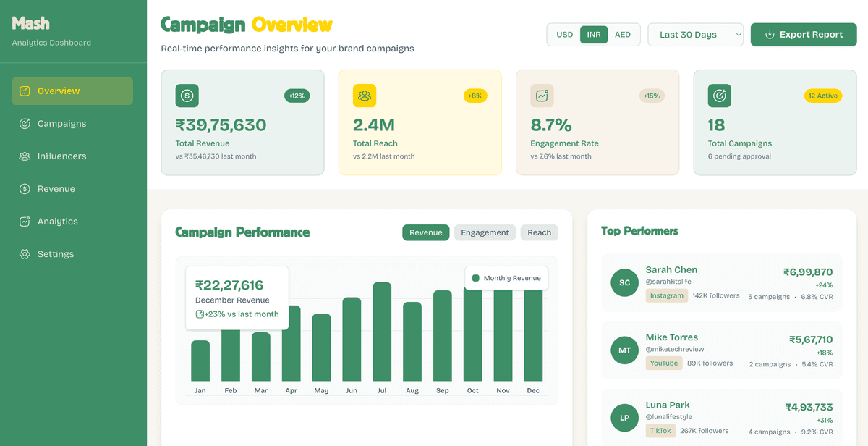Click the 12 Active badge
Image resolution: width=868 pixels, height=446 pixels.
823,96
